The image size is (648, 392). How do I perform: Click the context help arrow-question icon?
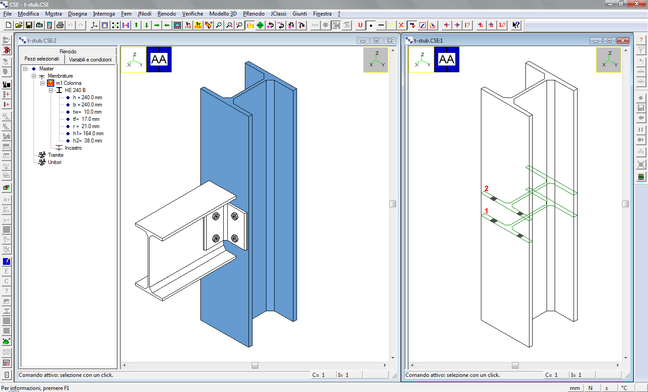[516, 25]
